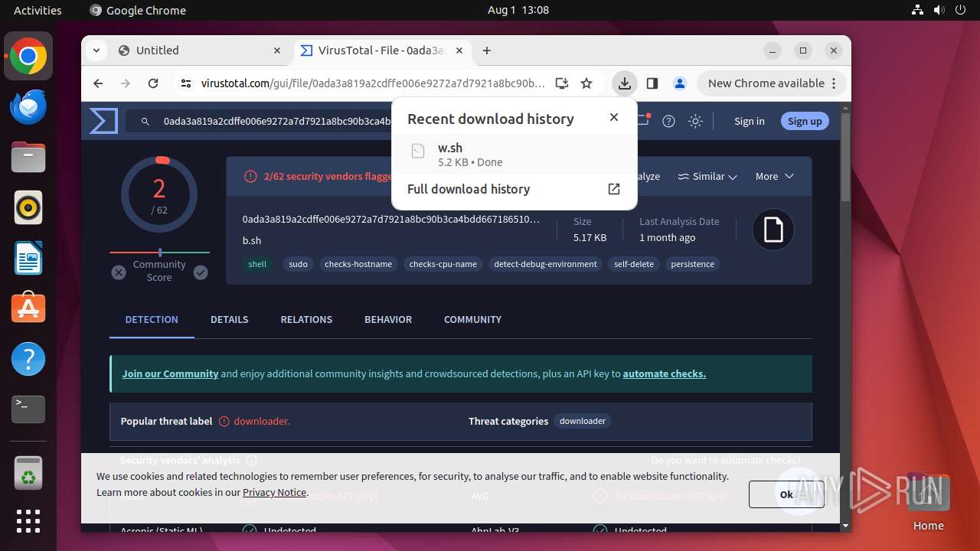Open full download history in new tab
Screen dimensions: 980x551
(613, 189)
